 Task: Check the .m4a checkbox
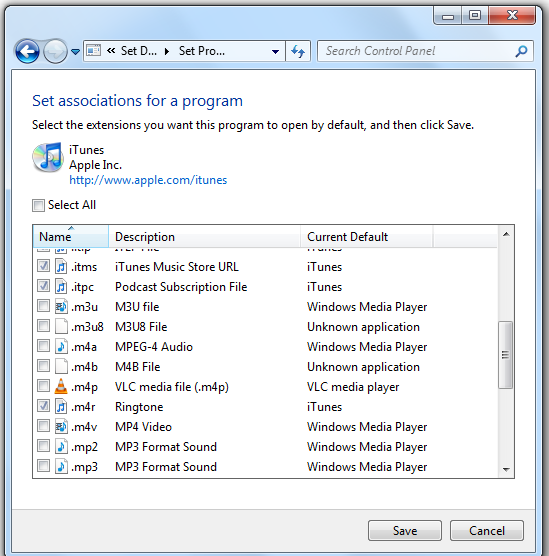43,346
